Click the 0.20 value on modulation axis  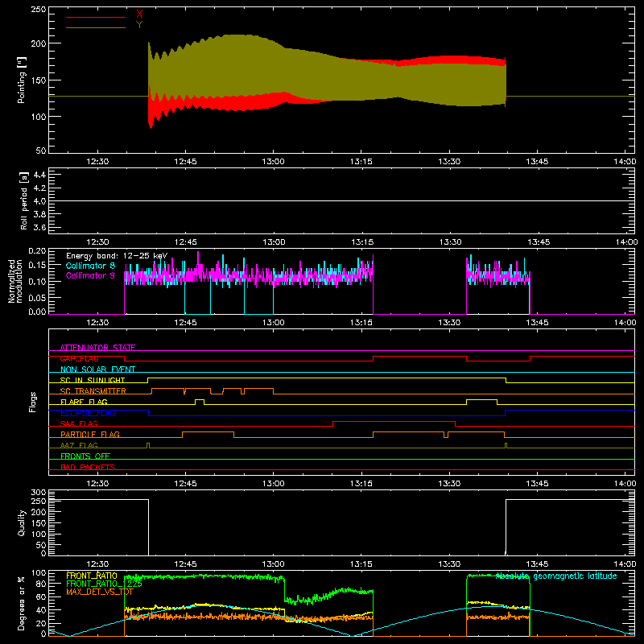pyautogui.click(x=37, y=251)
